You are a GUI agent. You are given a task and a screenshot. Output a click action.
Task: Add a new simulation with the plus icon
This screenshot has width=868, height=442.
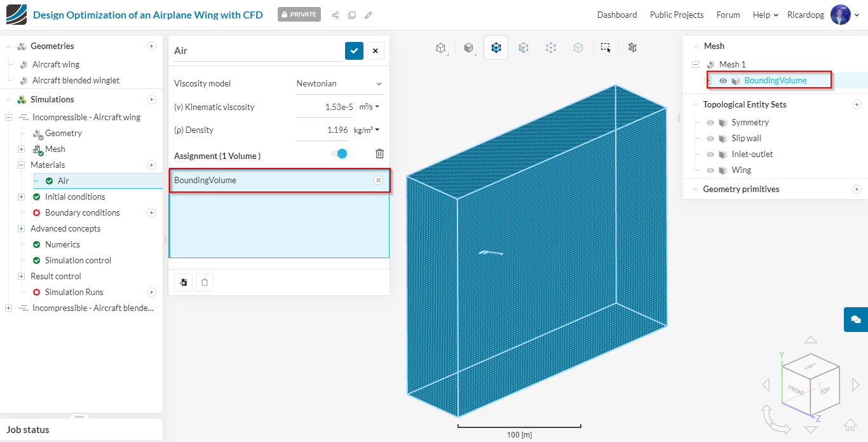[151, 99]
